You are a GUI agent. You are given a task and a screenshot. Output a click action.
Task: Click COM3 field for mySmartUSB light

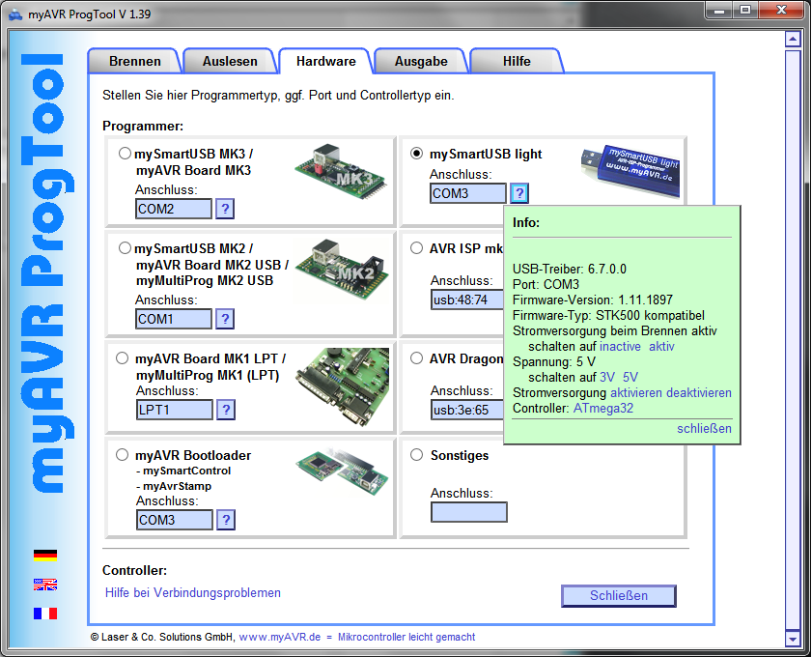click(x=467, y=193)
